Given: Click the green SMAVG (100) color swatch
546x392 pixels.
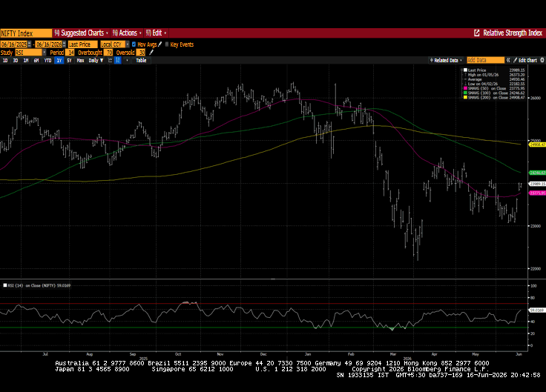Looking at the screenshot, I should coord(465,93).
